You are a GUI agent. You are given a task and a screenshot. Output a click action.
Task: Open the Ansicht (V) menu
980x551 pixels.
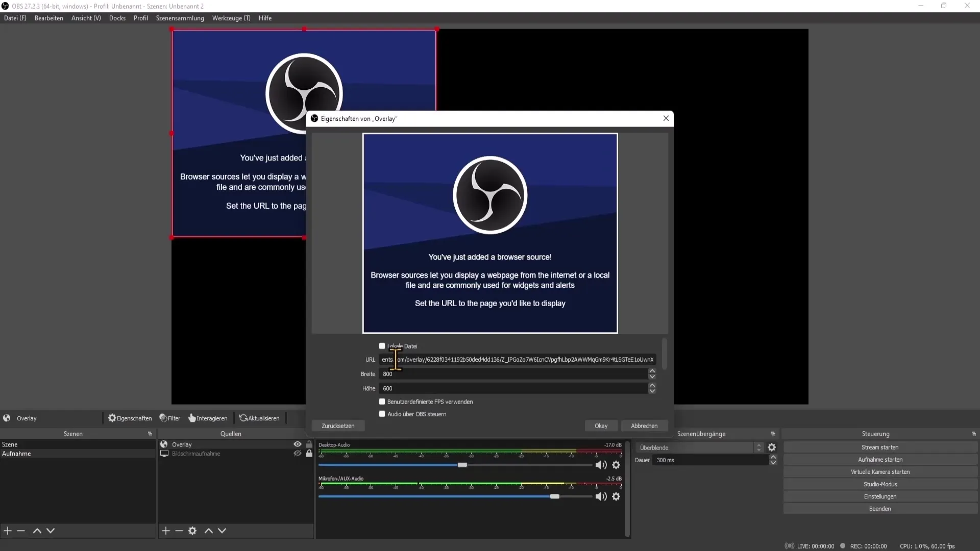(86, 18)
